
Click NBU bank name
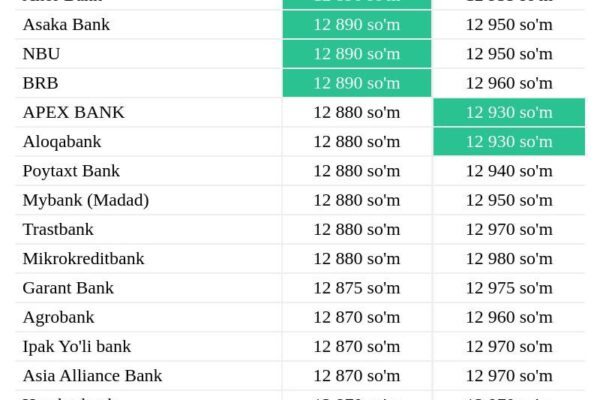tap(41, 54)
